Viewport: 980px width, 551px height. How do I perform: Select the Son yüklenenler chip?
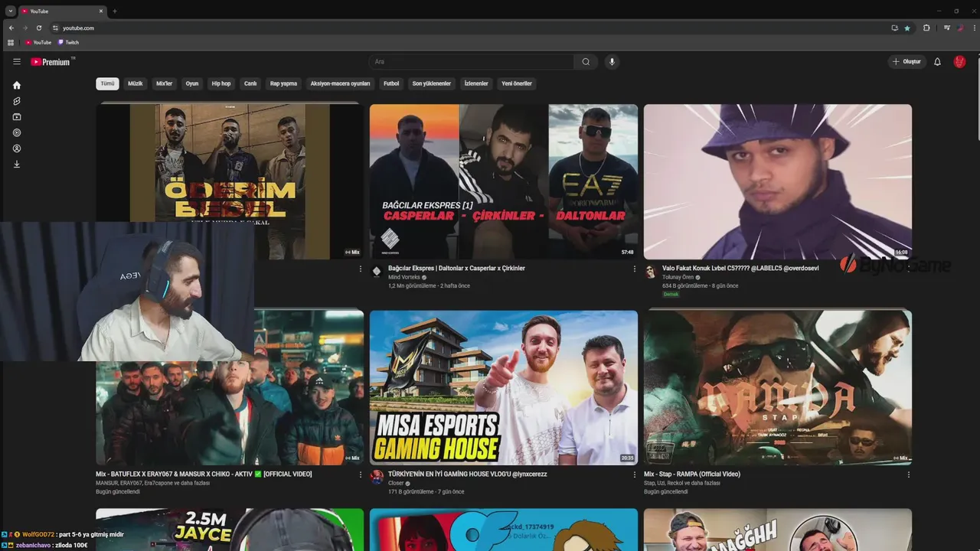coord(432,83)
